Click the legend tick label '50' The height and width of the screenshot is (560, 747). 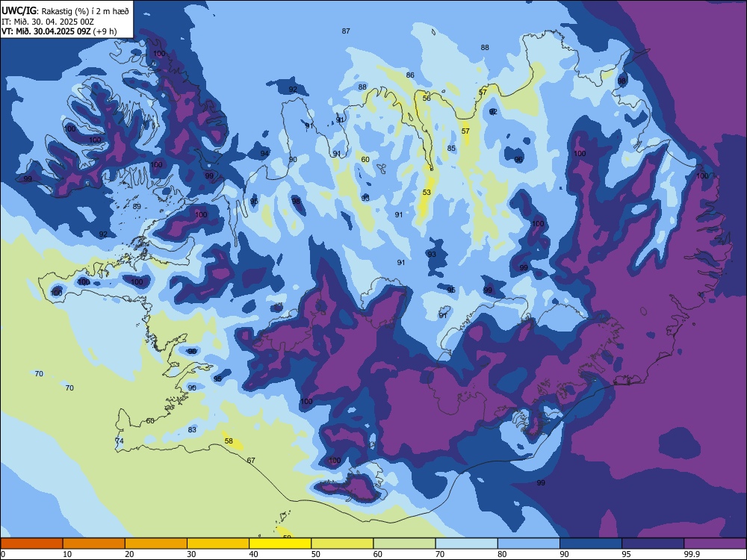315,554
